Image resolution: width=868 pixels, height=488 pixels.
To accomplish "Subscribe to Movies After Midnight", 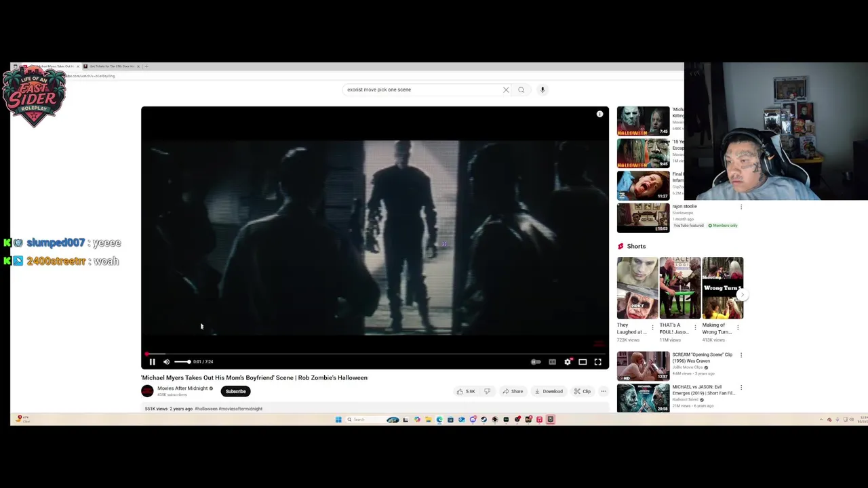I will [235, 391].
